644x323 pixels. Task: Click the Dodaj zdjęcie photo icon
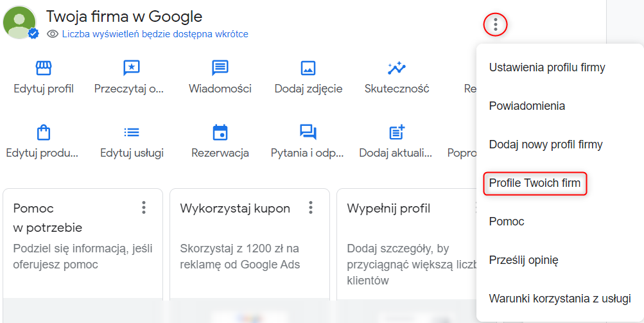click(x=308, y=68)
